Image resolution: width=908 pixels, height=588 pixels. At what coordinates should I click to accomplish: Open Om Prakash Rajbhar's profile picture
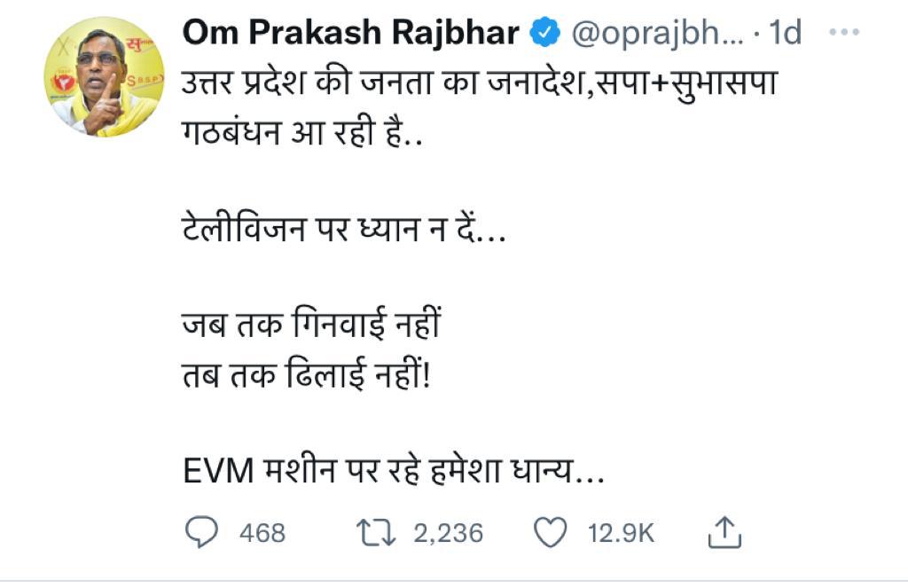99,75
